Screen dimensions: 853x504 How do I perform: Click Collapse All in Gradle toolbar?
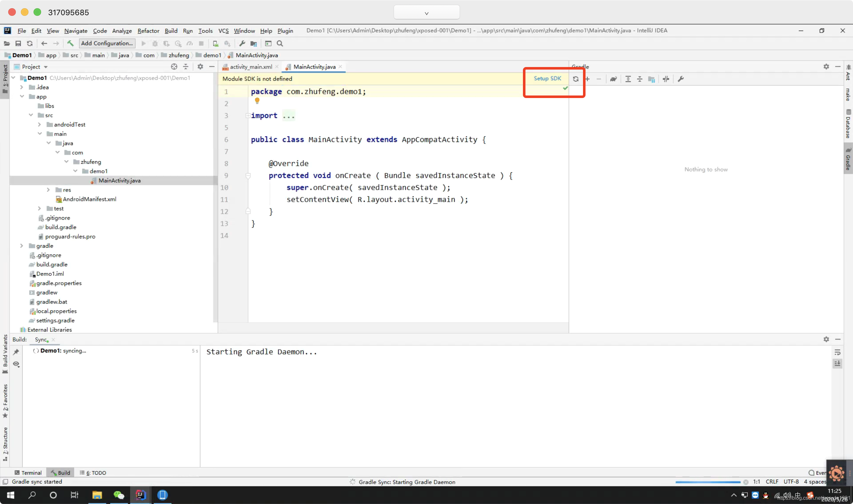640,79
